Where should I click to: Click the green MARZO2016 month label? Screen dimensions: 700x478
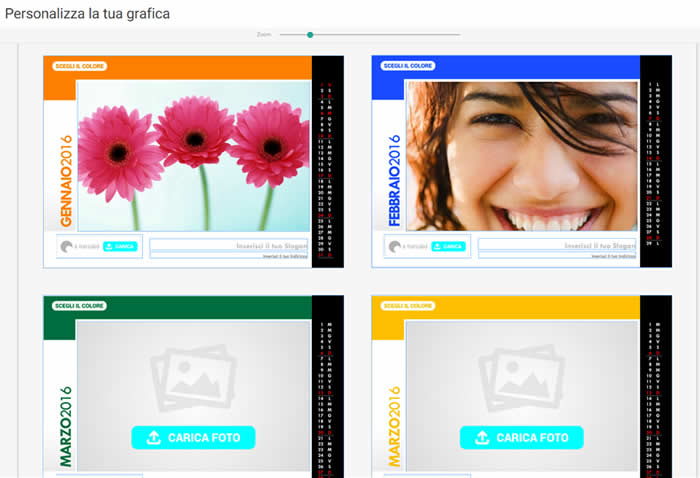[x=66, y=427]
